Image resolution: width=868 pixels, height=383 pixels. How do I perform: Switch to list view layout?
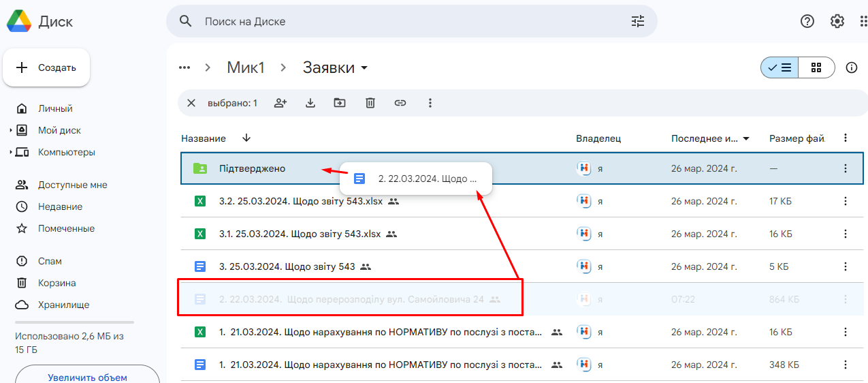coord(779,67)
